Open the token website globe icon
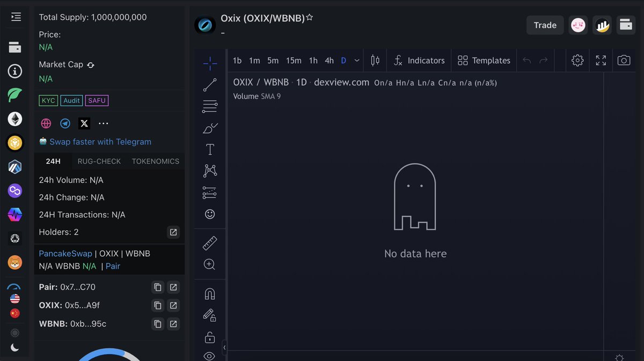 tap(46, 123)
